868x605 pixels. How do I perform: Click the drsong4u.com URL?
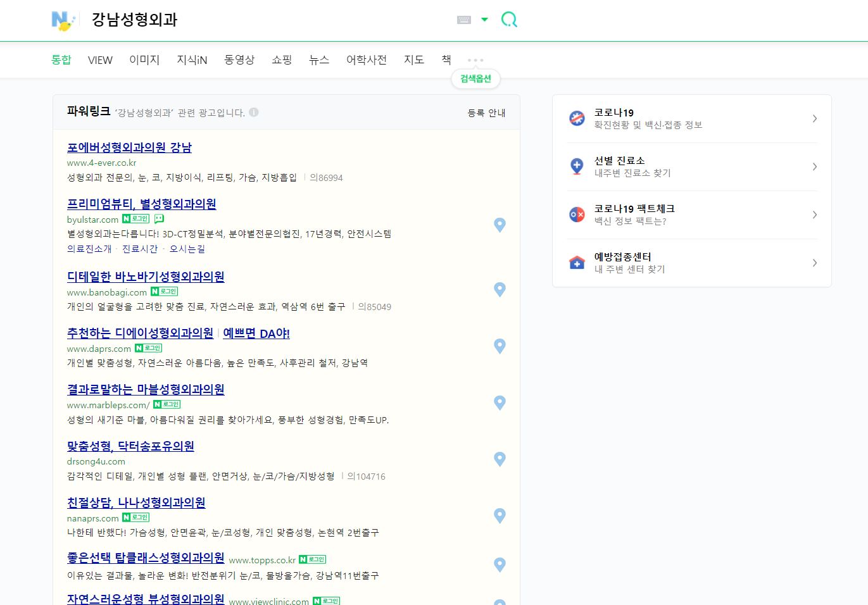[x=96, y=461]
